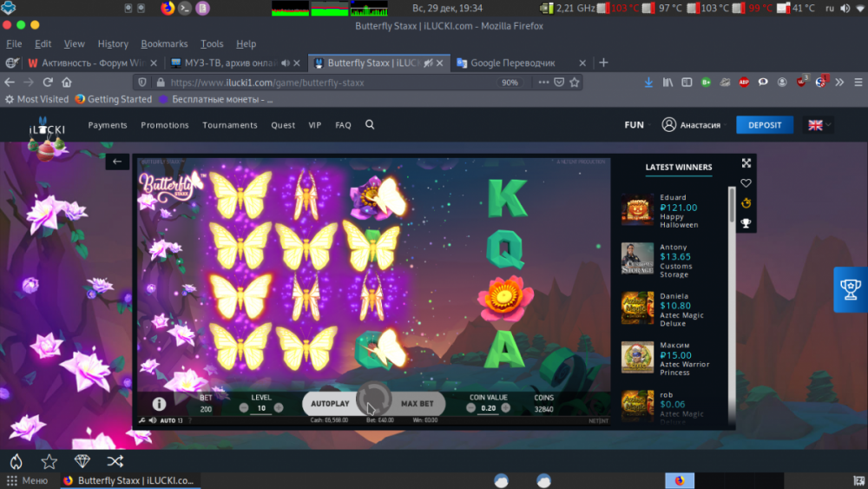The width and height of the screenshot is (868, 489).
Task: Click the back arrow above the game
Action: click(x=117, y=162)
